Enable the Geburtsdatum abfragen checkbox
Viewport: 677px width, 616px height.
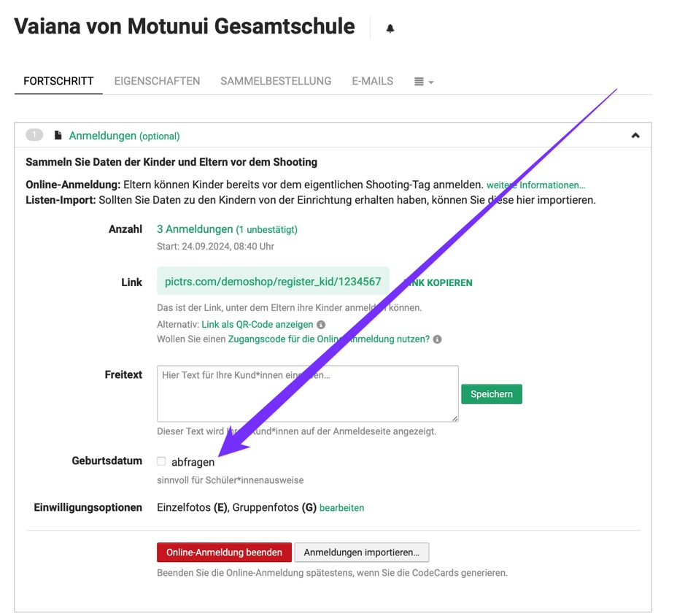[161, 461]
